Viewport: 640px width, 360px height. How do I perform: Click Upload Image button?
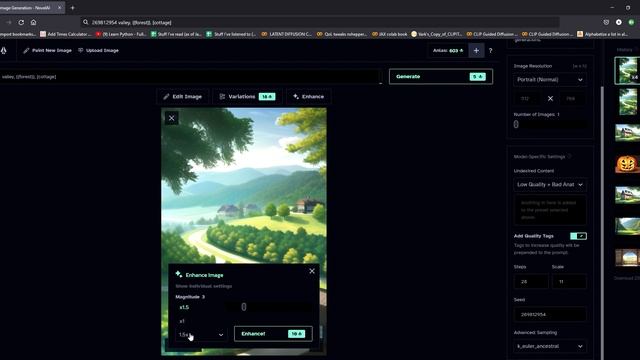tap(98, 51)
